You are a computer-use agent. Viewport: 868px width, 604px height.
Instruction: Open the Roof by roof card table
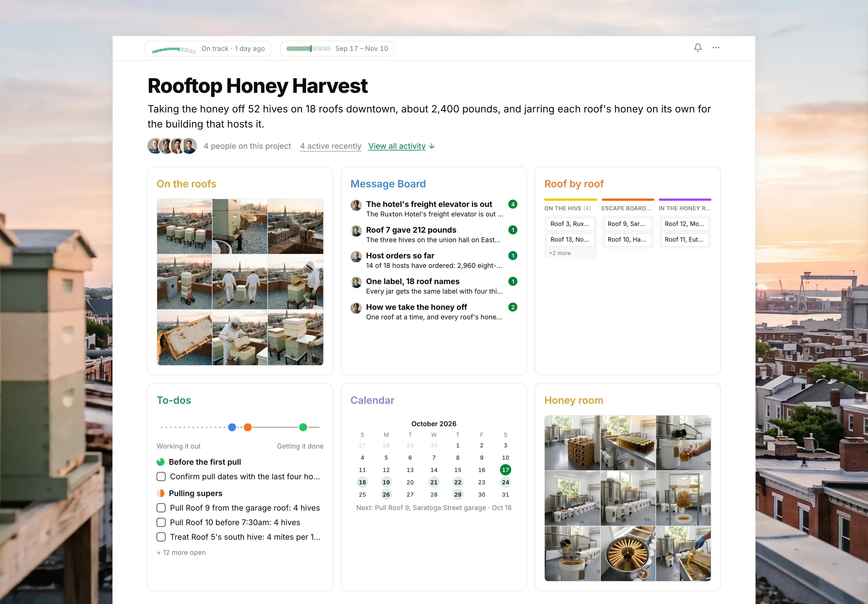tap(574, 184)
